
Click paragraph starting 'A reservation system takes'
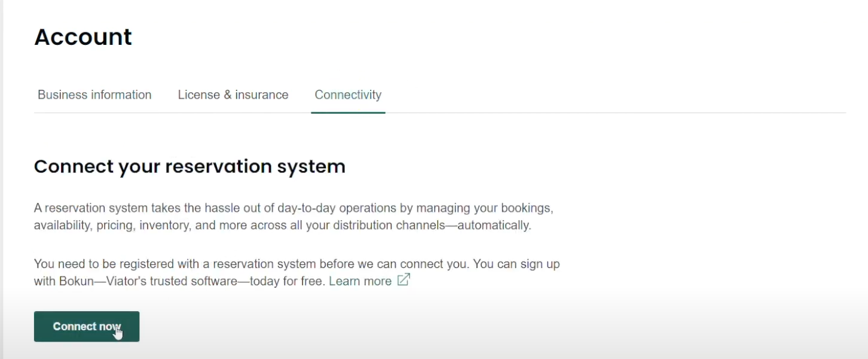coord(294,217)
